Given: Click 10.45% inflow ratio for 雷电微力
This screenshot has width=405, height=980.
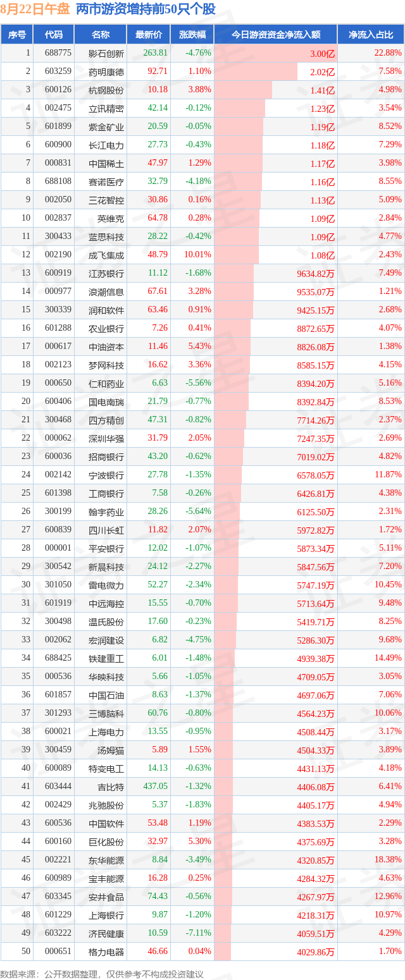Looking at the screenshot, I should point(388,585).
